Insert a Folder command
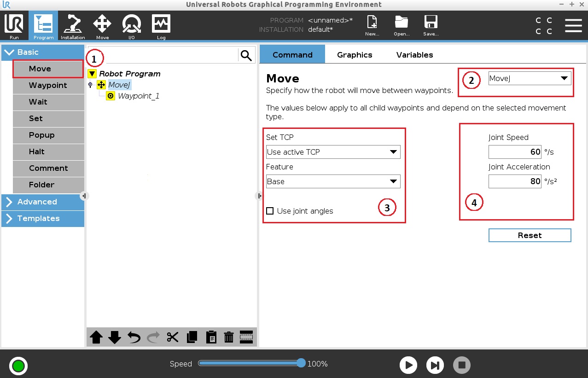This screenshot has height=378, width=588. point(48,185)
